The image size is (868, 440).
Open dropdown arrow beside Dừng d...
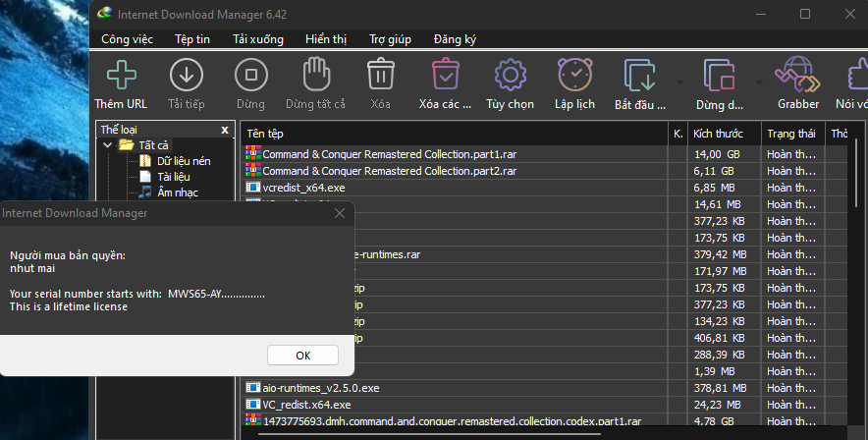click(x=759, y=82)
